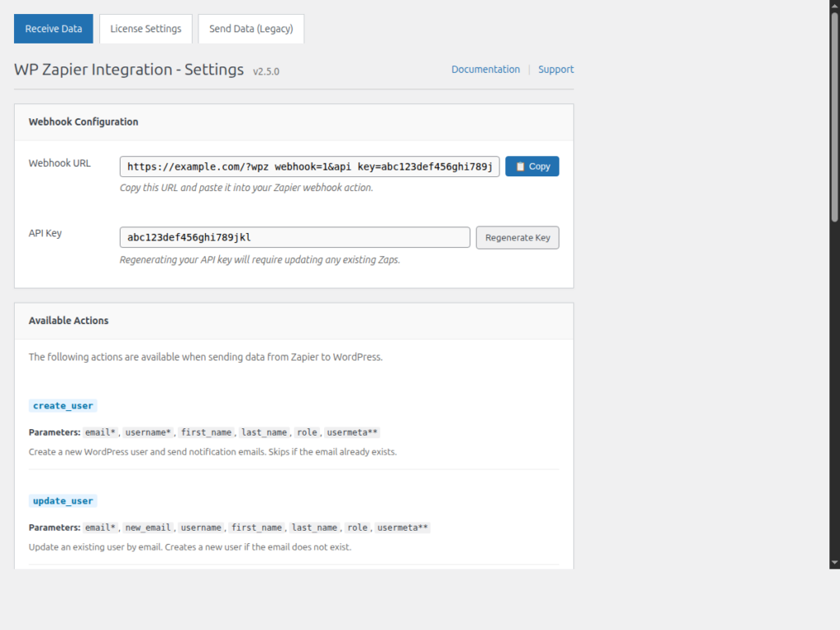840x630 pixels.
Task: Click the WP Zapier Integration - Settings title
Action: [x=129, y=70]
